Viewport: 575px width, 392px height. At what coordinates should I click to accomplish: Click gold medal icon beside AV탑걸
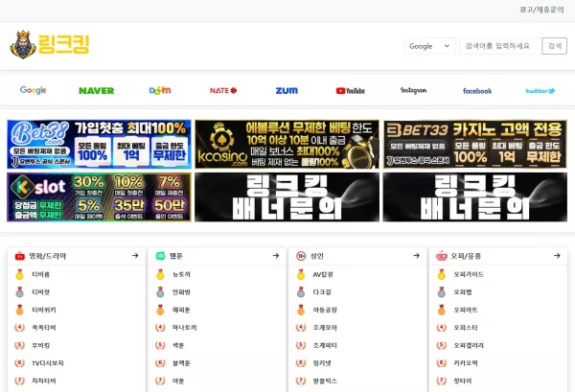click(301, 274)
